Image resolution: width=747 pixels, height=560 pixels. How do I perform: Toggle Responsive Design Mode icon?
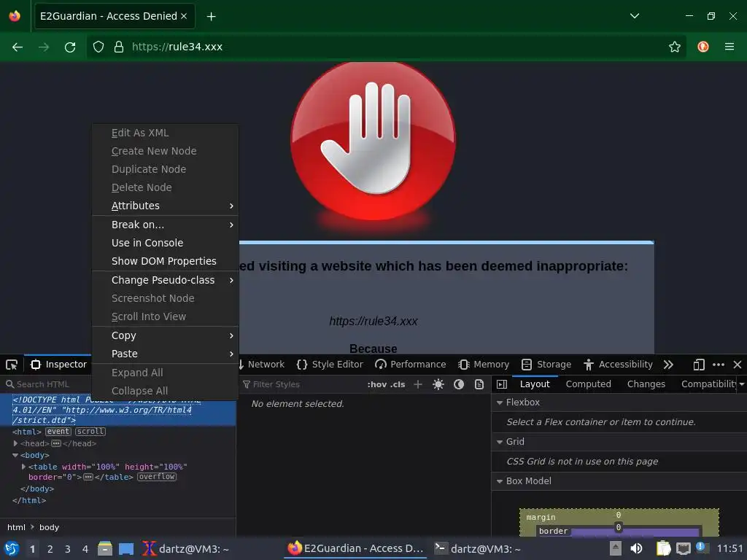[699, 365]
